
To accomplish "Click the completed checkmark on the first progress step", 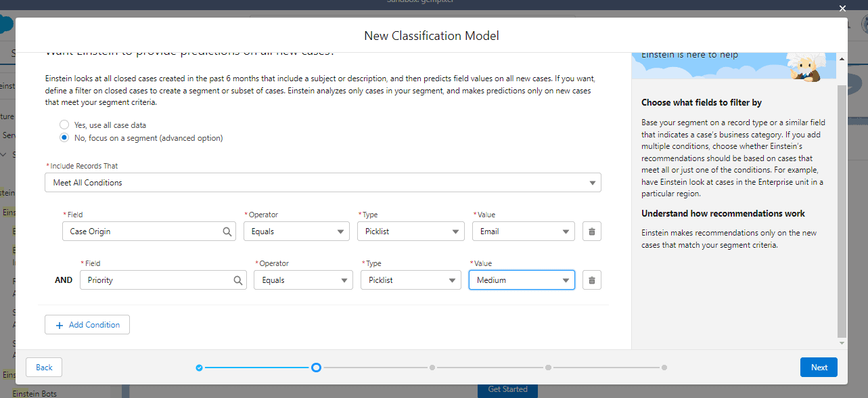I will [x=199, y=367].
